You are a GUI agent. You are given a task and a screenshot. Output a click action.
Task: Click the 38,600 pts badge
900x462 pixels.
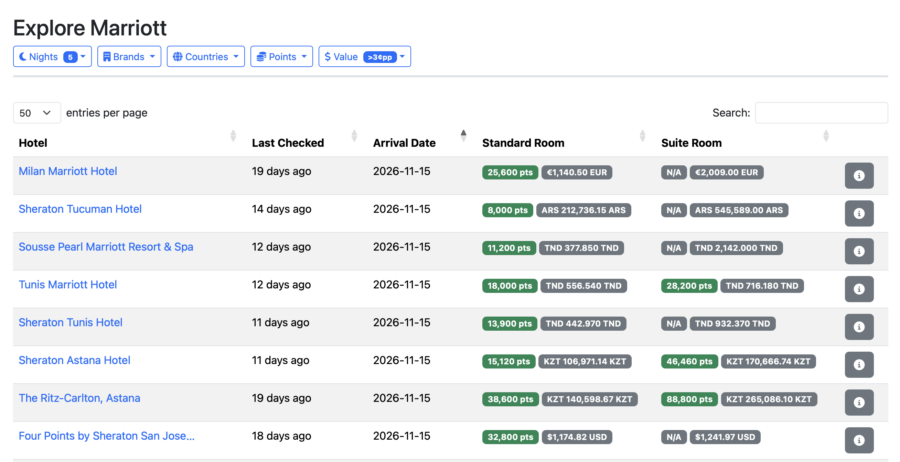click(x=510, y=399)
